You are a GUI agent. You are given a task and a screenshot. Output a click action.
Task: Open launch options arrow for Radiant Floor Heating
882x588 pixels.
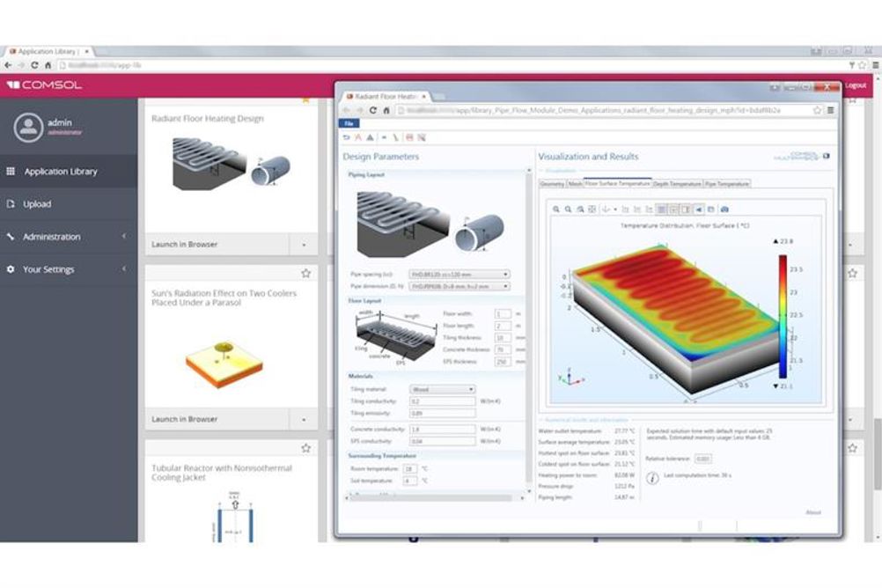[304, 245]
